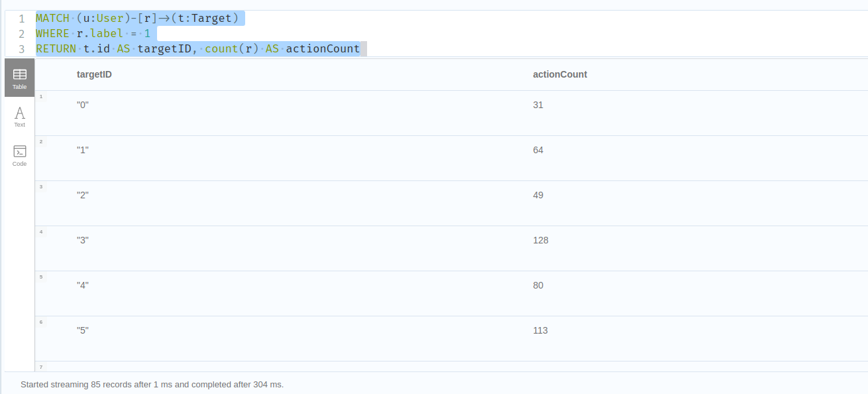Viewport: 868px width, 394px height.
Task: Select targetID cell "5"
Action: 83,330
